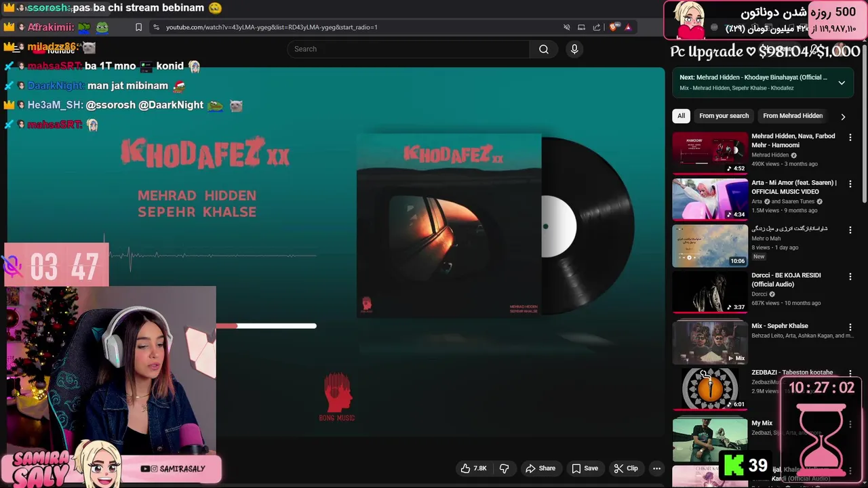This screenshot has height=488, width=868.
Task: Open more actions ellipsis under video
Action: coord(656,468)
